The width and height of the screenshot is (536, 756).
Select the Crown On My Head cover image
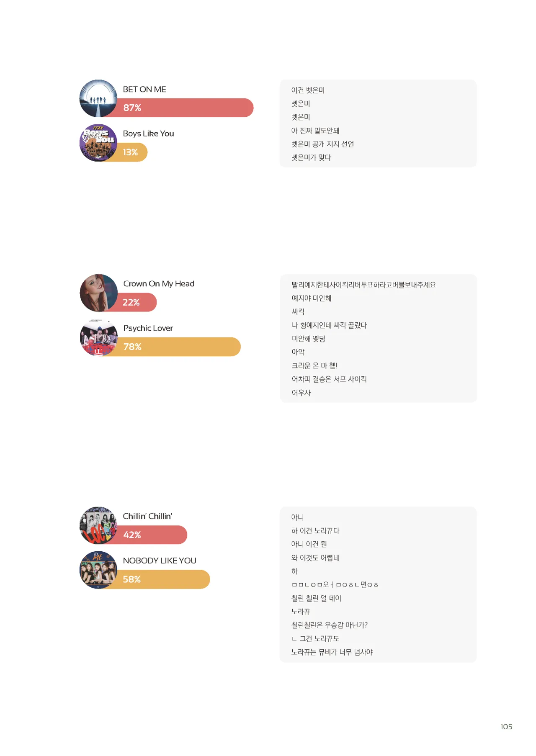(x=99, y=293)
